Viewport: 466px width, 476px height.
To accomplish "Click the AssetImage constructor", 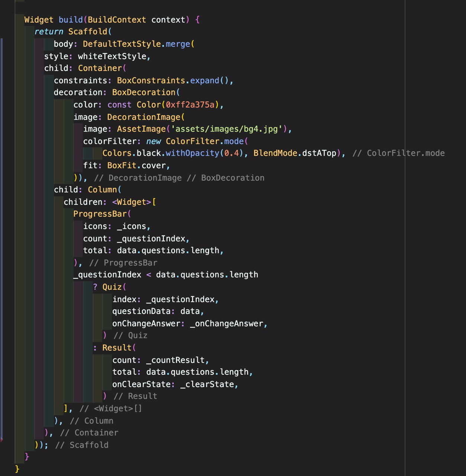I will click(141, 129).
